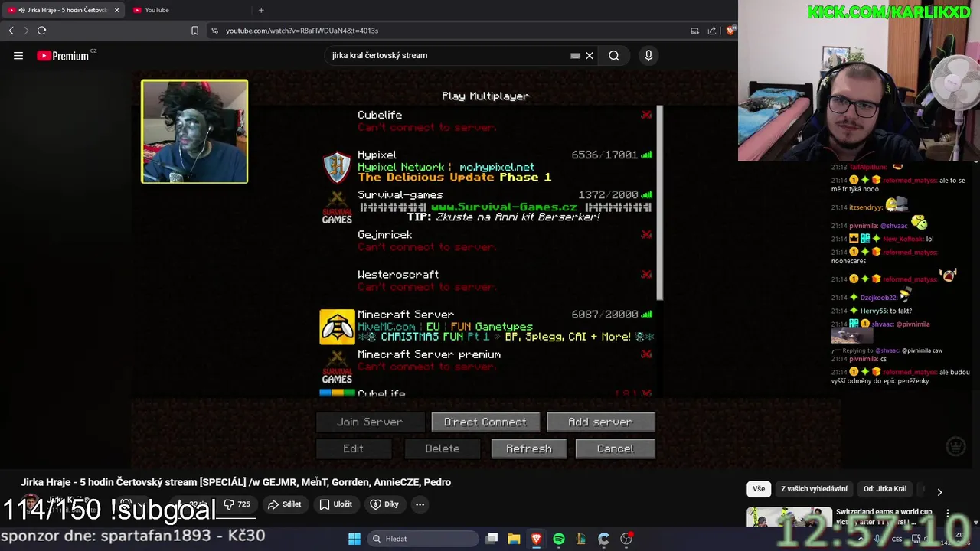The height and width of the screenshot is (551, 980).
Task: Select the Vše filter chip
Action: click(x=758, y=489)
